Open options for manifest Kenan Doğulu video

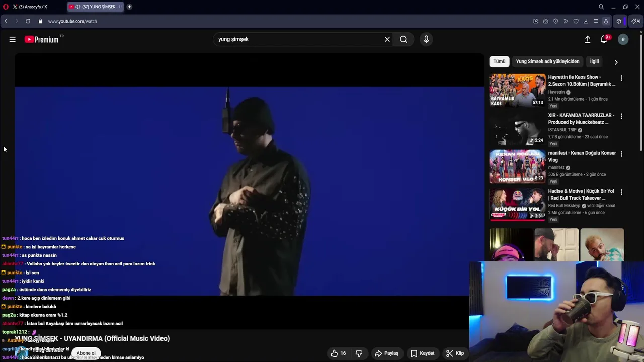pyautogui.click(x=621, y=154)
